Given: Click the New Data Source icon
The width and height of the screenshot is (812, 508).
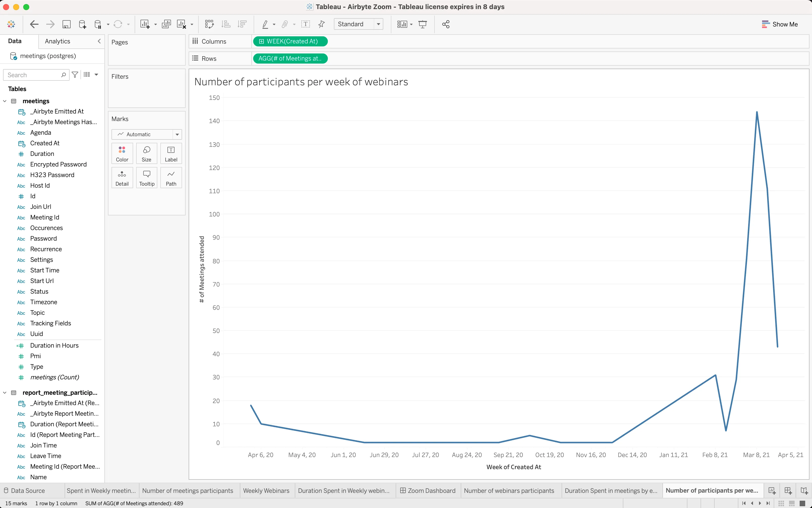Looking at the screenshot, I should click(82, 24).
